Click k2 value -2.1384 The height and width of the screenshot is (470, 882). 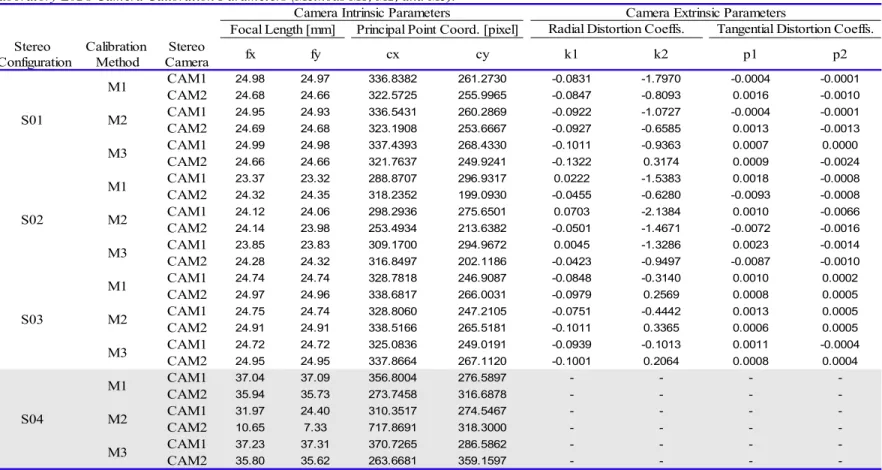click(x=661, y=211)
